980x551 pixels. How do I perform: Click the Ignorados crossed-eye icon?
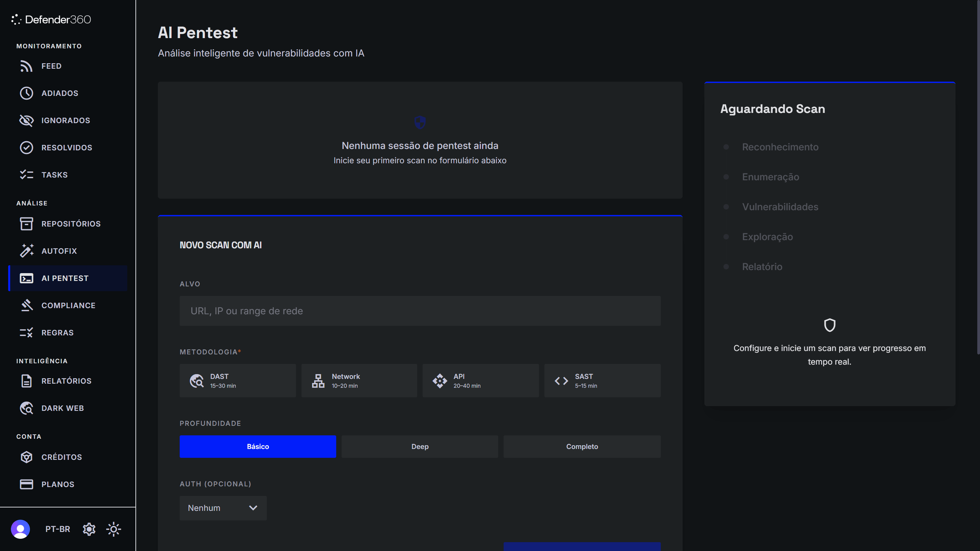(26, 120)
